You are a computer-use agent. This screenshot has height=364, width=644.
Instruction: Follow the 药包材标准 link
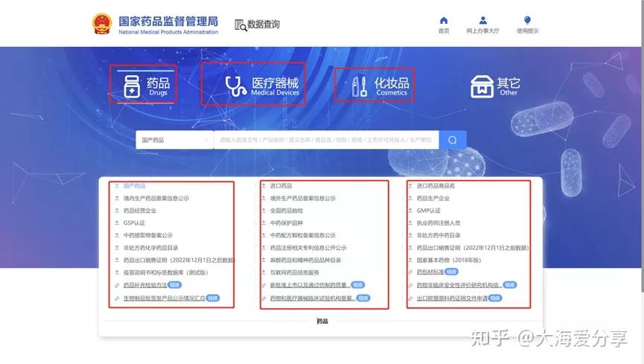click(x=430, y=272)
